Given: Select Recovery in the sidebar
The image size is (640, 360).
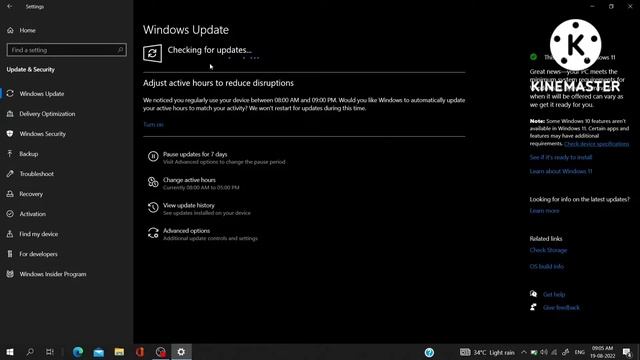Looking at the screenshot, I should (31, 194).
